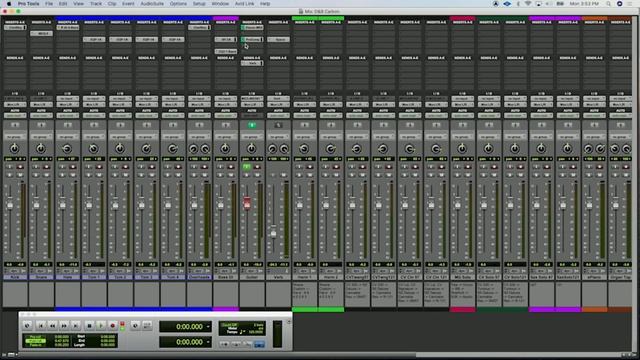Image resolution: width=640 pixels, height=360 pixels.
Task: Open the insert on Verb aux track
Action: click(278, 40)
